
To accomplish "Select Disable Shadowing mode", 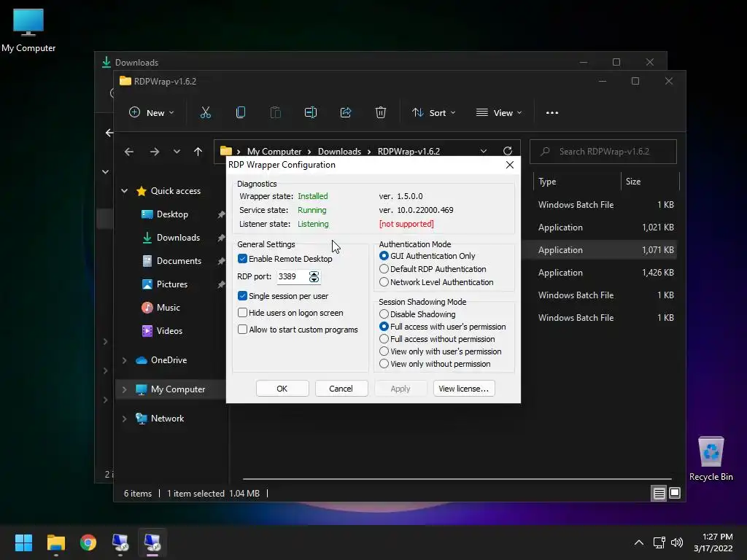I will 384,314.
